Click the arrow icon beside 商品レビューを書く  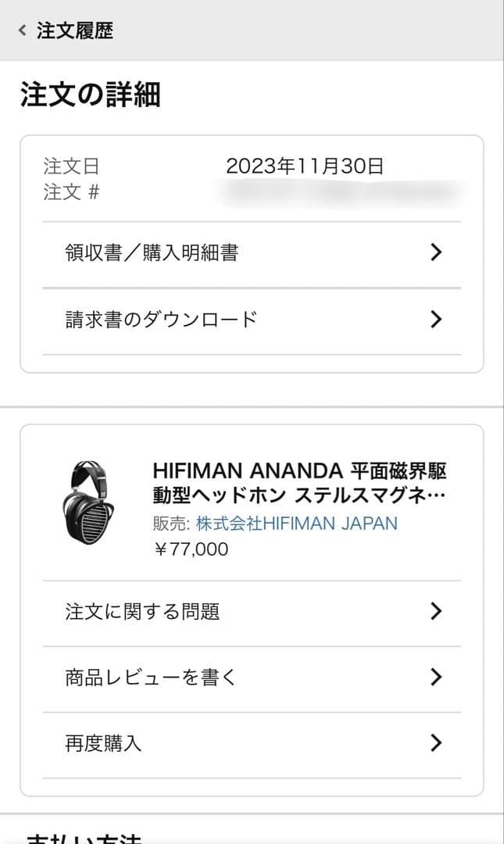pos(437,678)
